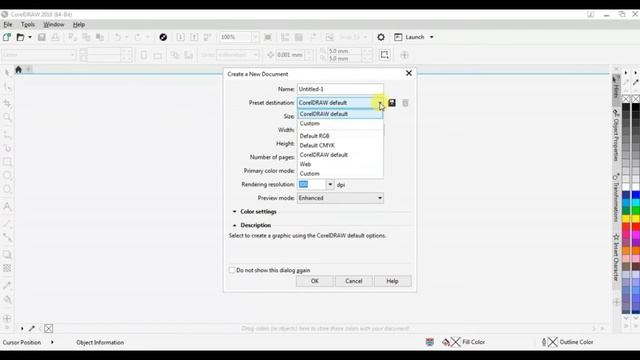The image size is (640, 360).
Task: Select Default CMYK in the preset list
Action: (340, 145)
